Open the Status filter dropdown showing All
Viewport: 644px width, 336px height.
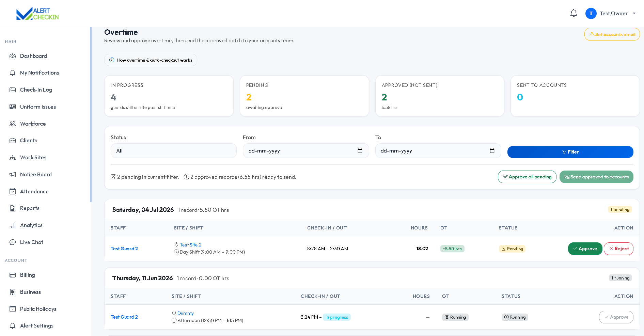[x=174, y=150]
